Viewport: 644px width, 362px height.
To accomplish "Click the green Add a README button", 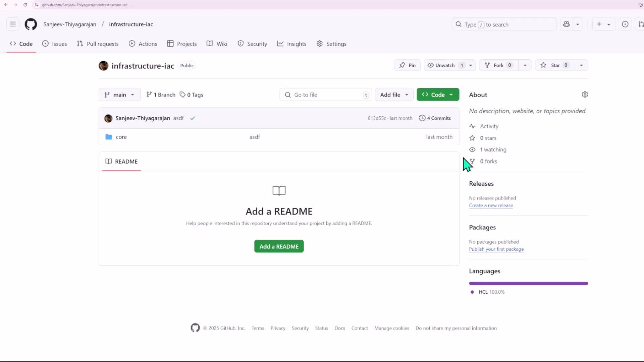I will 279,246.
